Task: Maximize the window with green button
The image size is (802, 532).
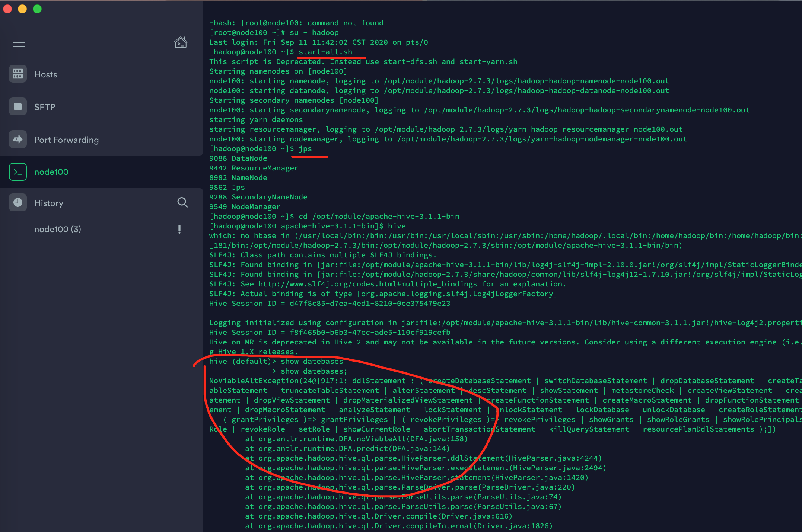Action: (37, 9)
